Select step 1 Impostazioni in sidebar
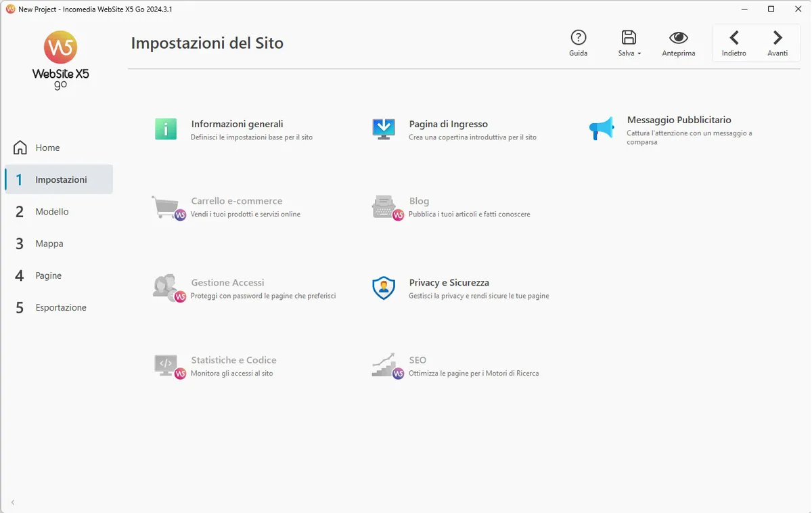812x513 pixels. (x=59, y=179)
